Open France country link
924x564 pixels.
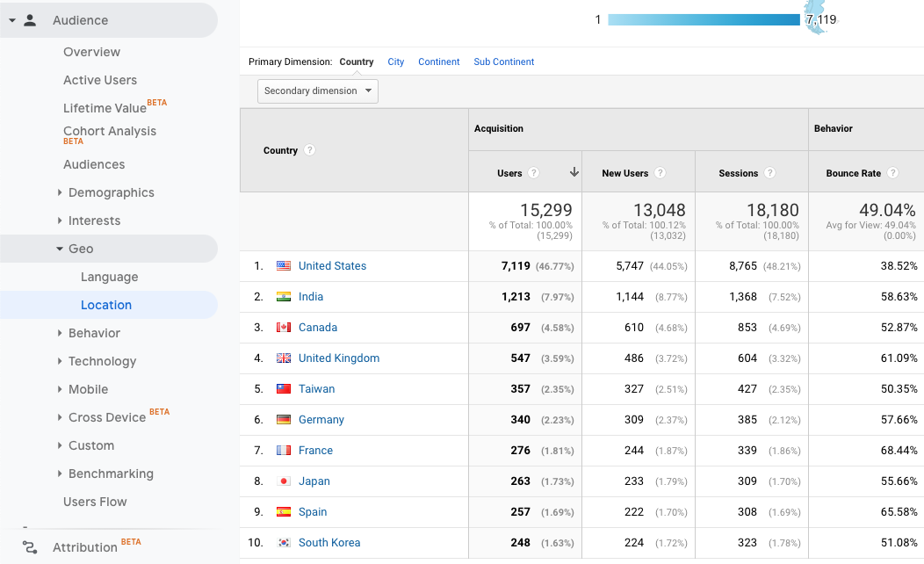tap(316, 451)
